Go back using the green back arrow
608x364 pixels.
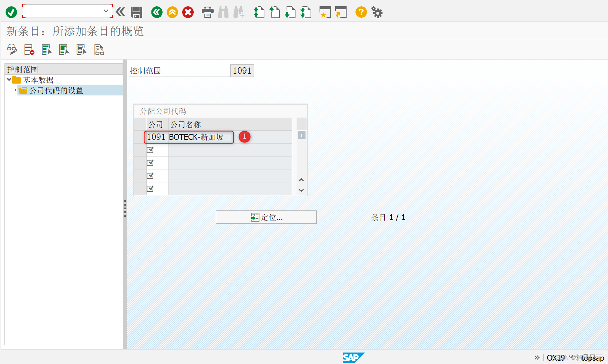156,12
